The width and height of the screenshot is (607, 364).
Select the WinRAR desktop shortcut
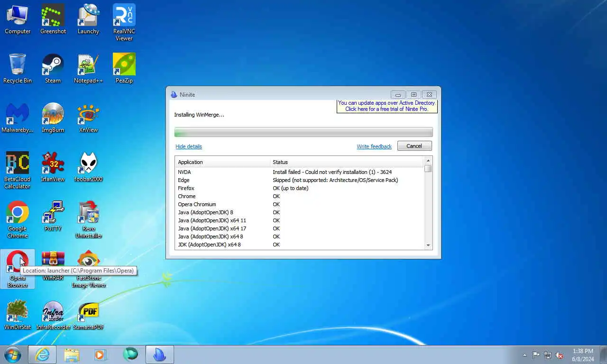pos(53,265)
